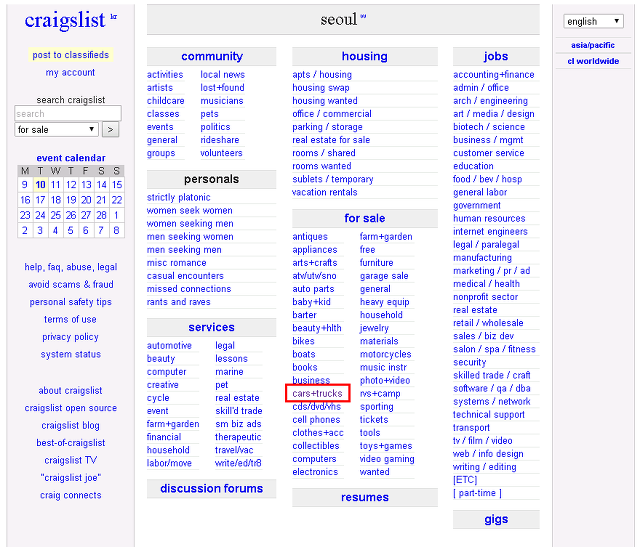Open craigslist TV link
Image resolution: width=640 pixels, height=547 pixels.
(70, 460)
